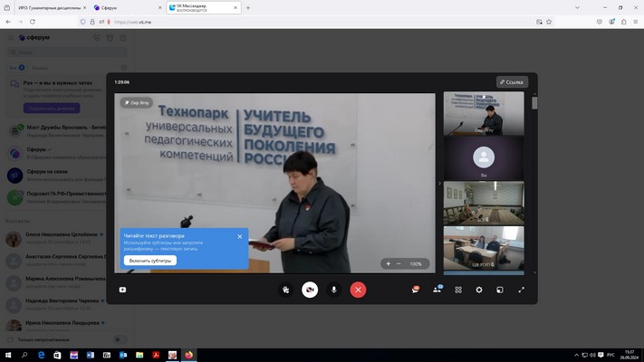Open Word from the taskbar

point(91,355)
